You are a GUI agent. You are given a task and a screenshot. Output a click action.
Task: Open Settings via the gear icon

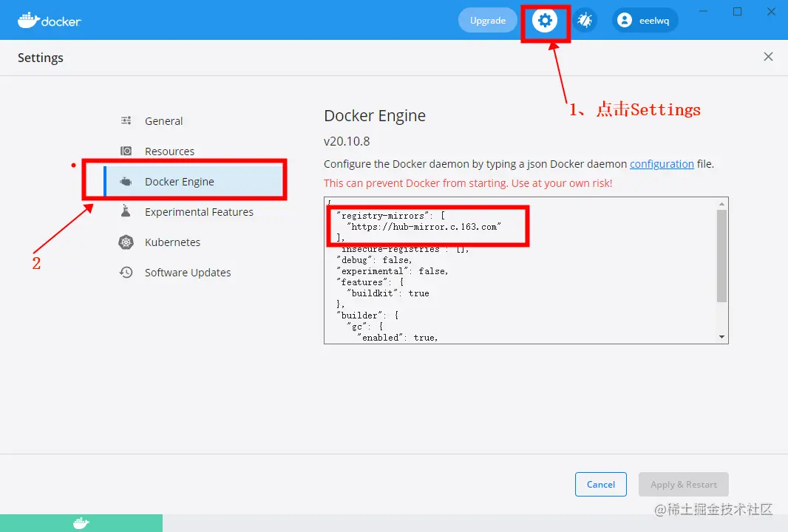545,21
